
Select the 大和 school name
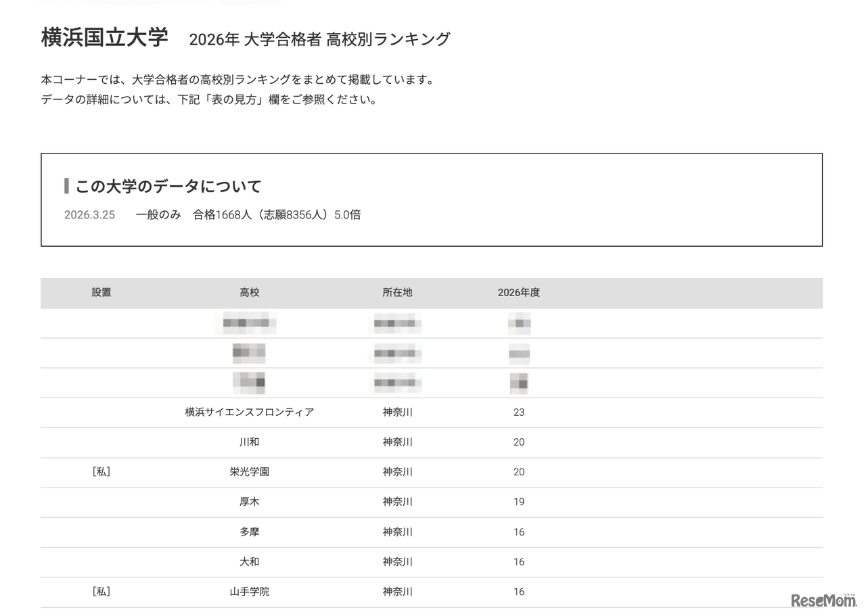(x=250, y=562)
